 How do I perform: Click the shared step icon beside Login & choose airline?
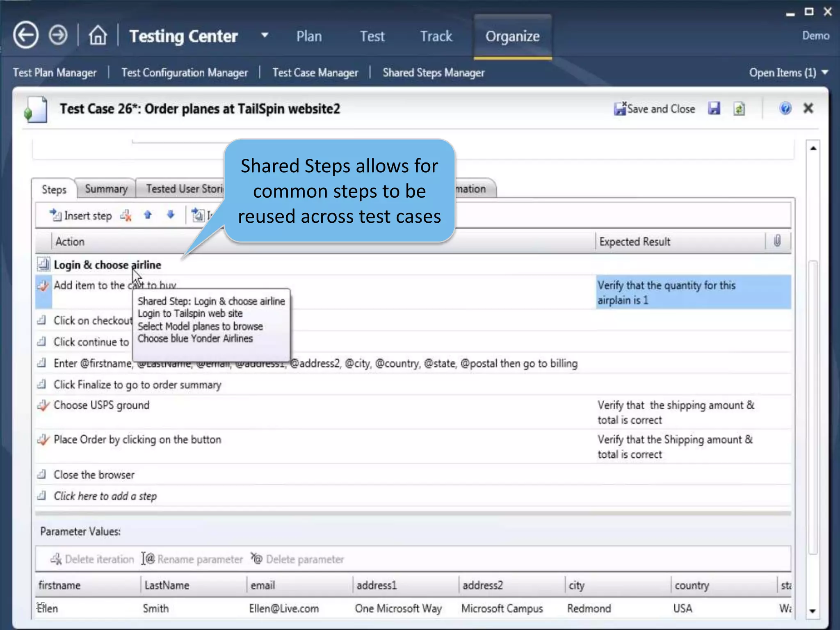(x=43, y=265)
